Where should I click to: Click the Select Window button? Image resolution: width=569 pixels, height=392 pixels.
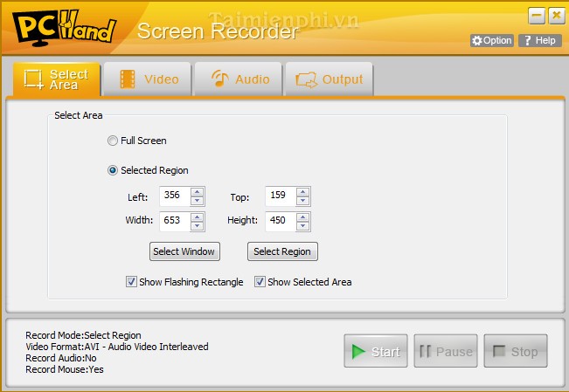[184, 251]
